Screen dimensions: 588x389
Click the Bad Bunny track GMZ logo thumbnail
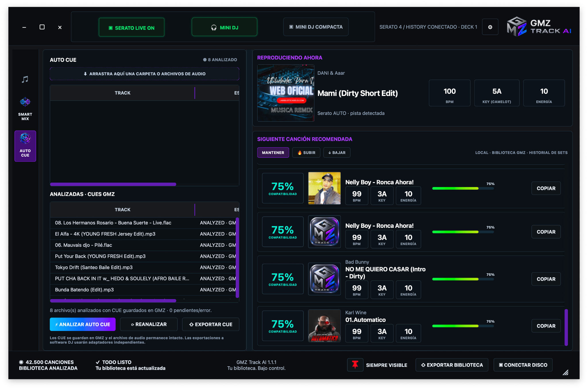coord(324,279)
